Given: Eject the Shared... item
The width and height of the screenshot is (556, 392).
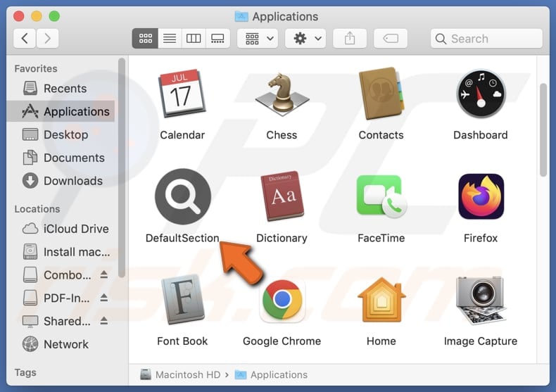Looking at the screenshot, I should click(104, 321).
